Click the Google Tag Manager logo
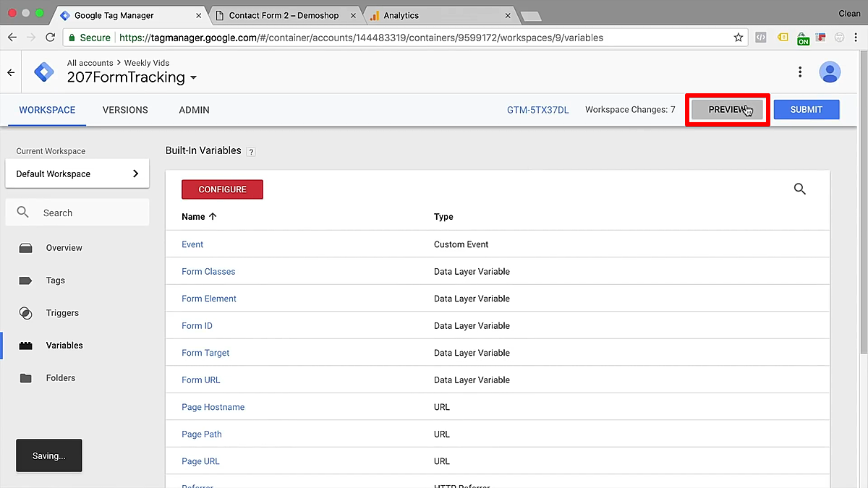This screenshot has height=488, width=868. tap(44, 72)
